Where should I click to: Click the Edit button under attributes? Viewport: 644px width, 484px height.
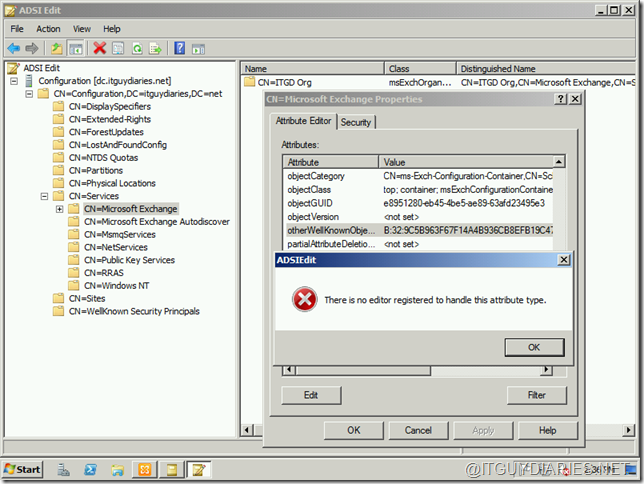coord(311,395)
